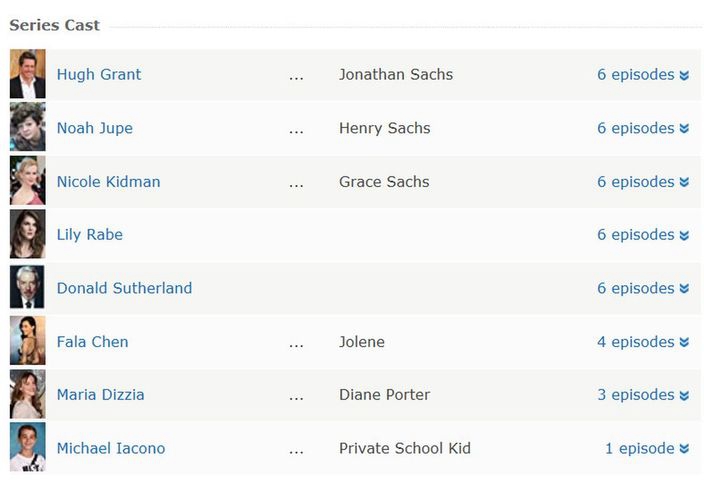This screenshot has height=483, width=704.
Task: Click Fala Chen's name
Action: coord(92,342)
